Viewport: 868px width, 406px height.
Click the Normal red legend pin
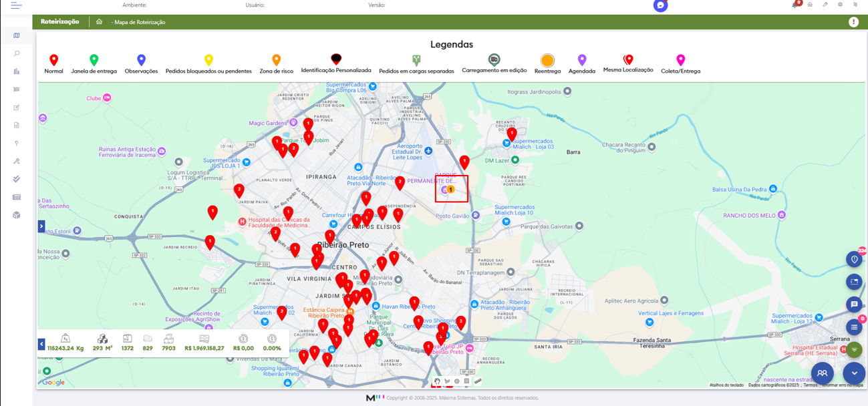click(x=53, y=60)
